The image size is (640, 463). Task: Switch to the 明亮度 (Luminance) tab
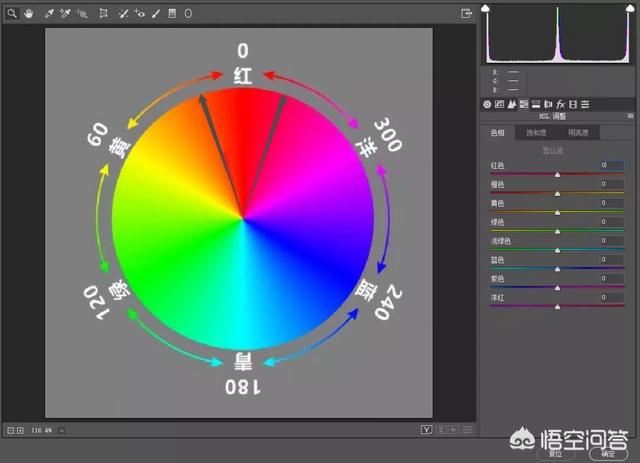[578, 133]
